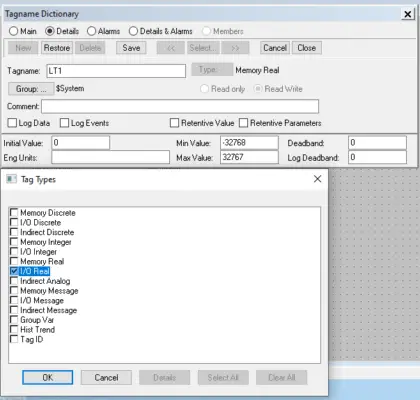Click the Tagname input field
Image resolution: width=420 pixels, height=400 pixels.
(116, 71)
